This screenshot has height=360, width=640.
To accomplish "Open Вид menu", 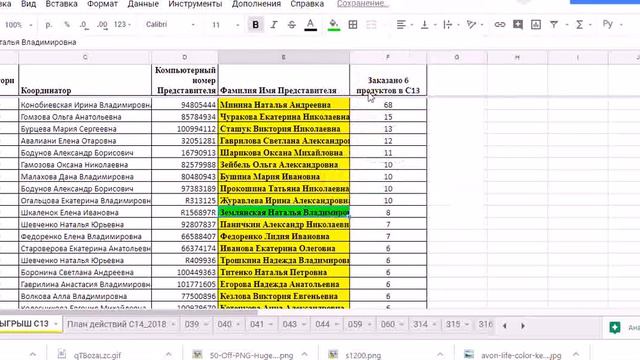I will [x=28, y=4].
